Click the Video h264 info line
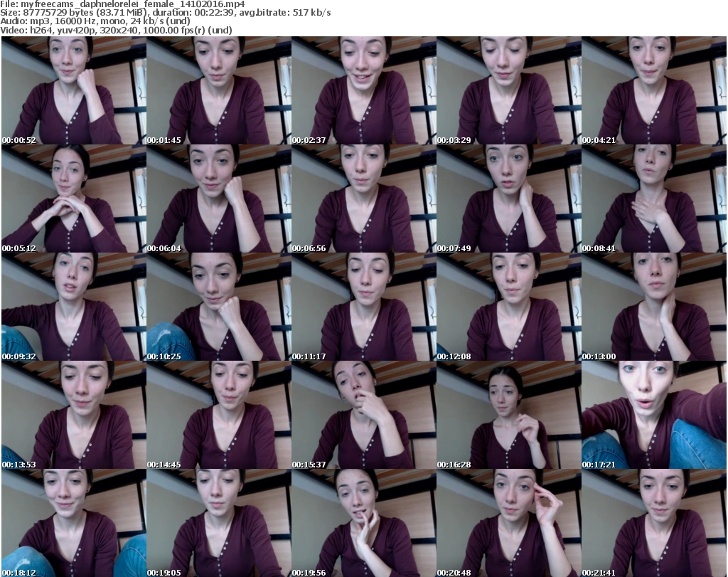The height and width of the screenshot is (577, 728). pos(116,30)
